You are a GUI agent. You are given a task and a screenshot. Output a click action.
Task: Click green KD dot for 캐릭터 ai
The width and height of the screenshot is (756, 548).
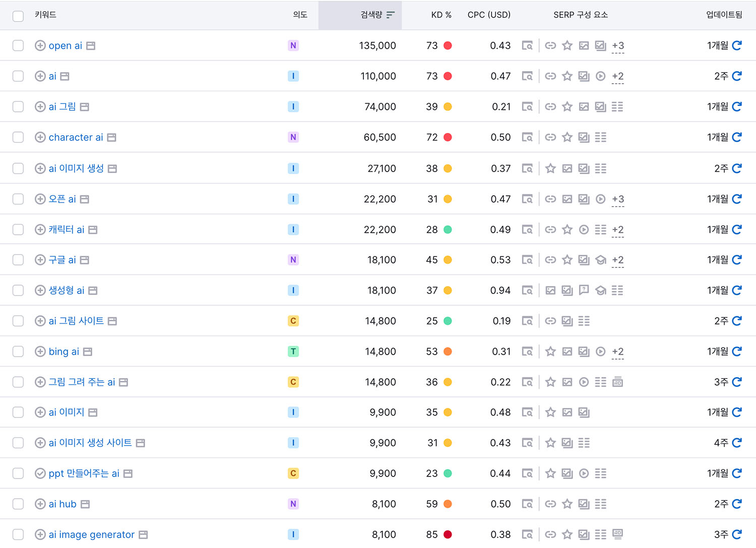tap(448, 230)
